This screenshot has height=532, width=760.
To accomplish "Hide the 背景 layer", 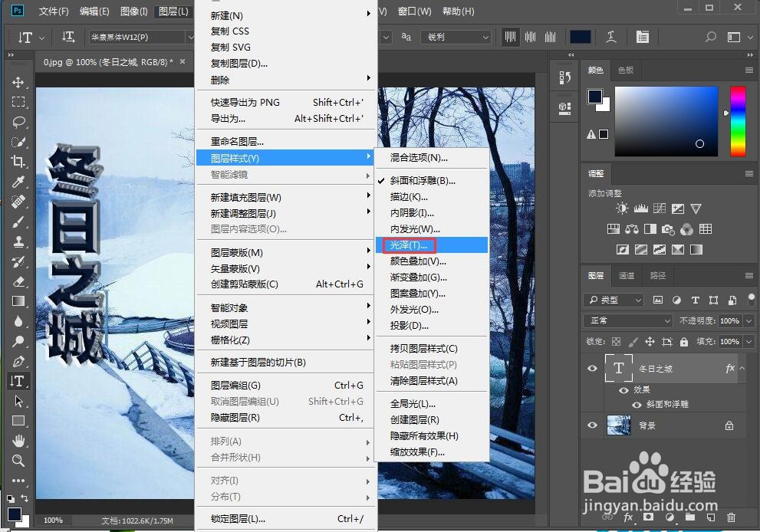I will (592, 425).
